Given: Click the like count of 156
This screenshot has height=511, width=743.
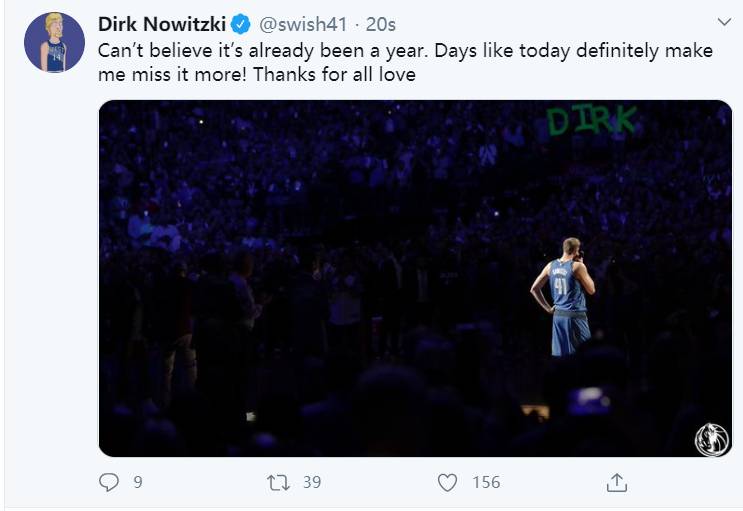Looking at the screenshot, I should 485,482.
